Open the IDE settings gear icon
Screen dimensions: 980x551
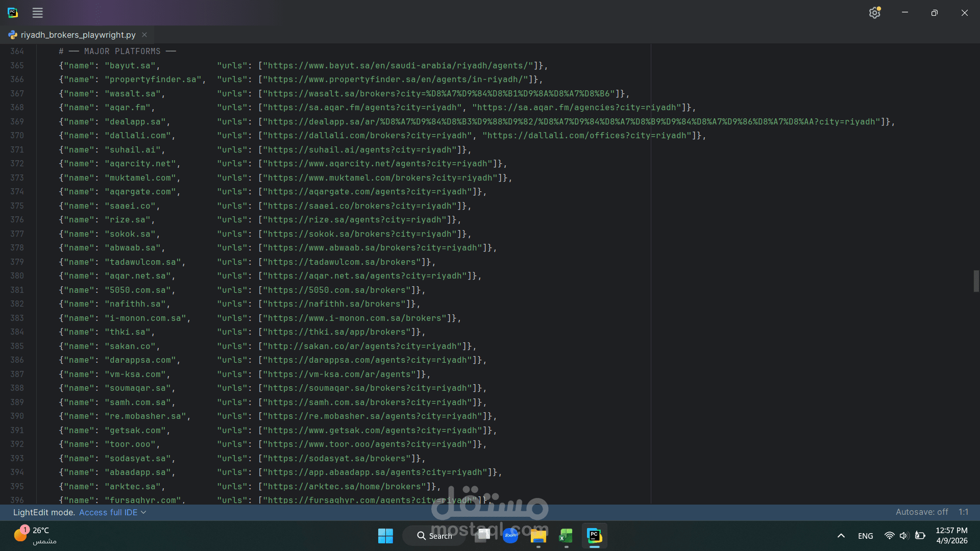coord(874,13)
